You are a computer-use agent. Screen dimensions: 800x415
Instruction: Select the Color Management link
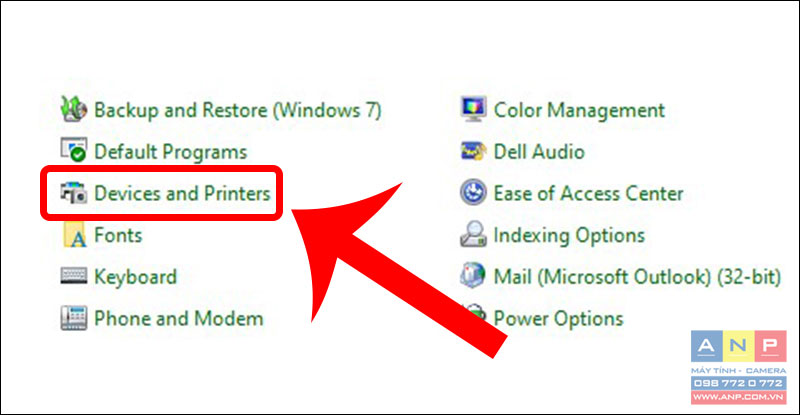(579, 110)
